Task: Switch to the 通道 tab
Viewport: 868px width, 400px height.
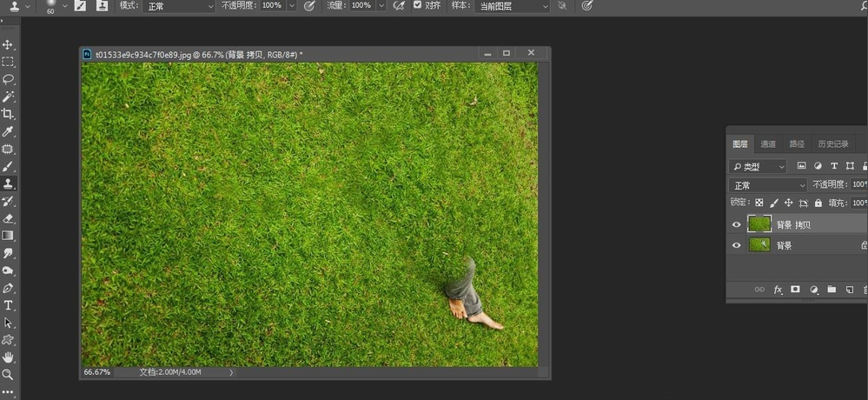Action: point(768,144)
